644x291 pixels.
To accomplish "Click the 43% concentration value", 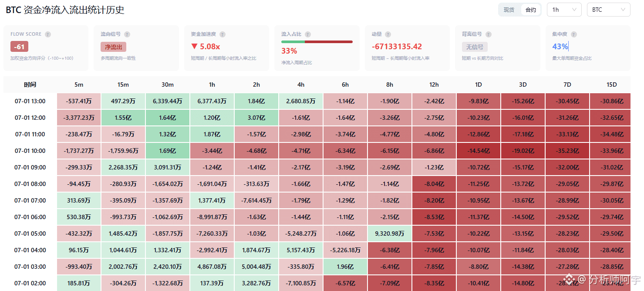I will [560, 47].
